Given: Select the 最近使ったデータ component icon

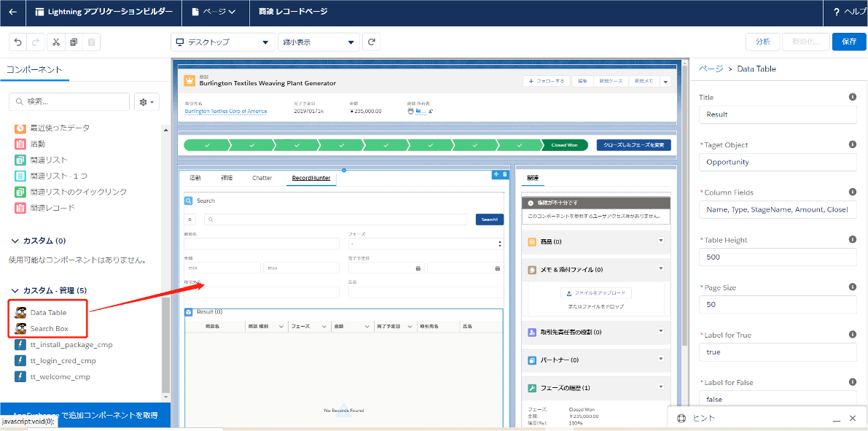Looking at the screenshot, I should tap(20, 128).
